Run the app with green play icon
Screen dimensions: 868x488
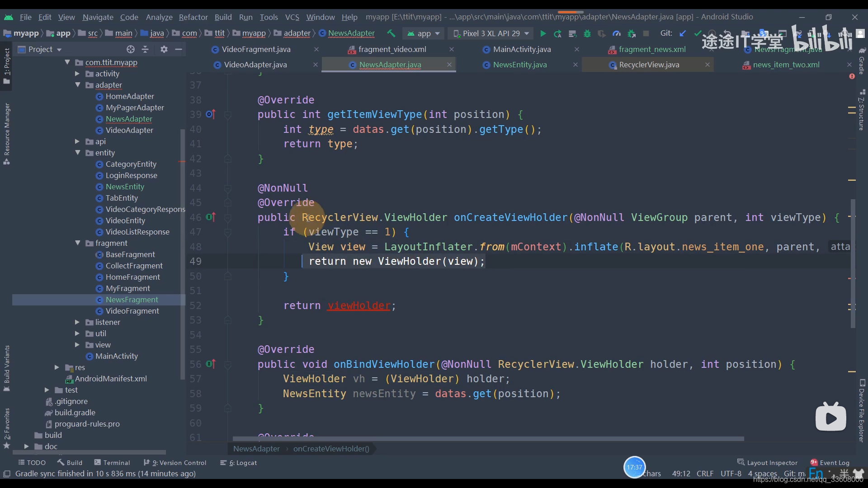point(543,33)
